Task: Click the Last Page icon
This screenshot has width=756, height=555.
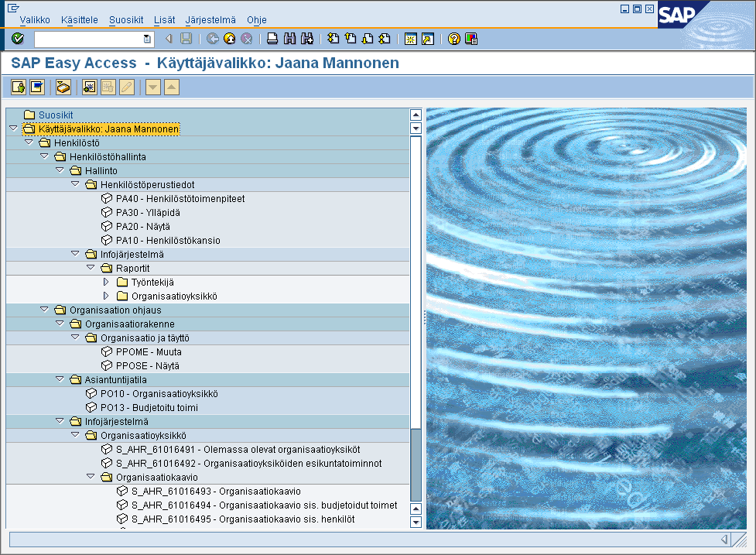Action: click(x=385, y=39)
